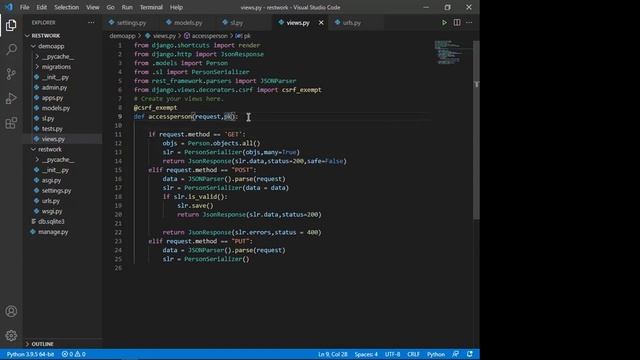Open the Explorer view in activity bar
The width and height of the screenshot is (640, 360).
click(x=11, y=25)
